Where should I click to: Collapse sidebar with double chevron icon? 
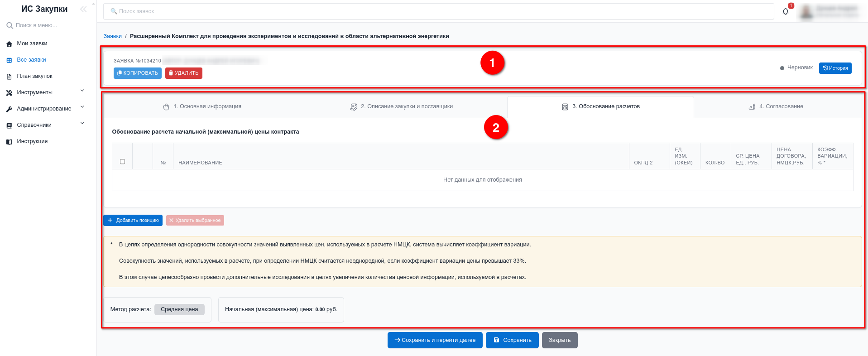83,9
